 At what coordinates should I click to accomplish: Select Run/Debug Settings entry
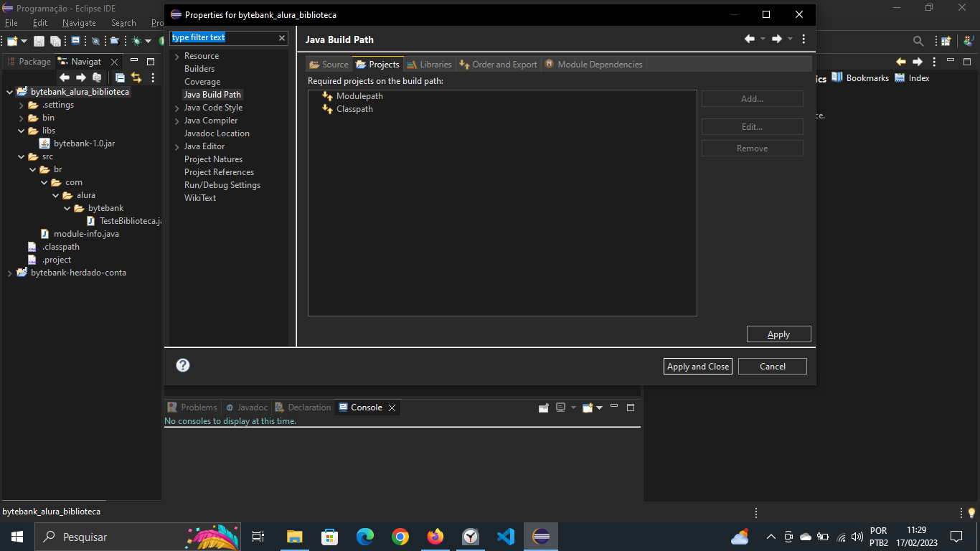pos(222,185)
